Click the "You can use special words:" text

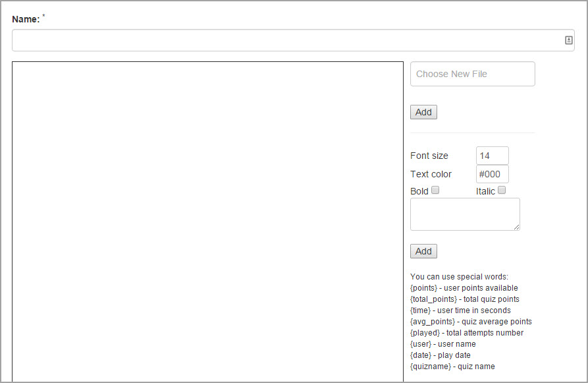click(x=460, y=277)
